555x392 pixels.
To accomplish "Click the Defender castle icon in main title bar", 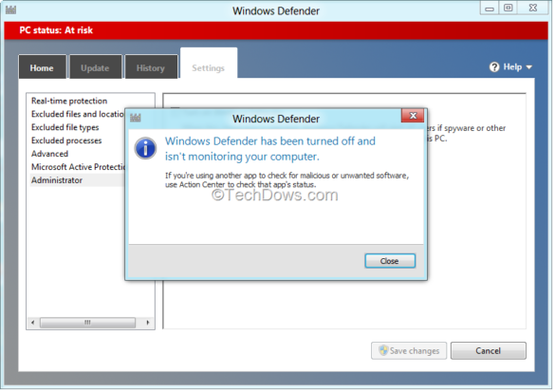I will point(11,9).
